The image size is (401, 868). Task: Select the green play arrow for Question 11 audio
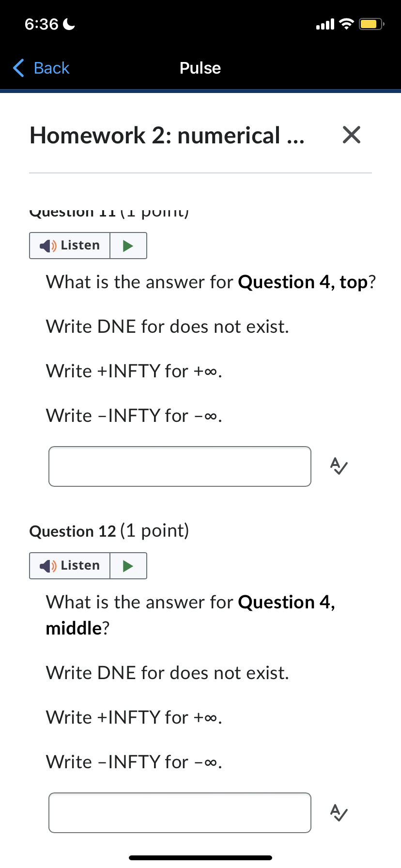[x=128, y=245]
